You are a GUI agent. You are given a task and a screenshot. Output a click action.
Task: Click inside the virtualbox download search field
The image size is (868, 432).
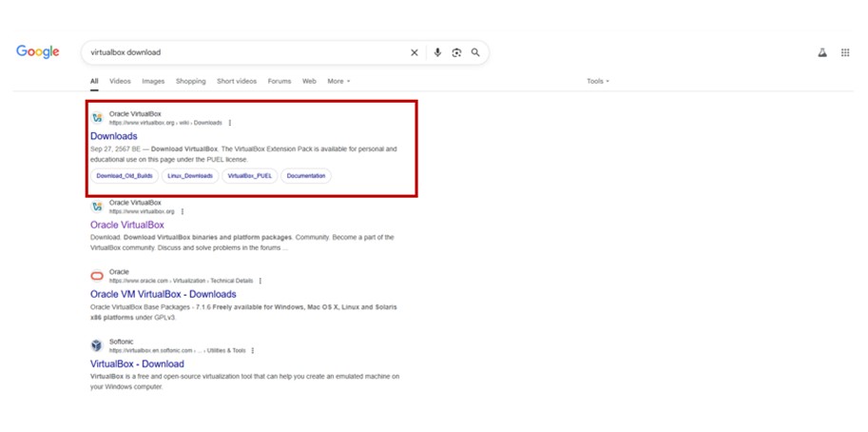[238, 53]
